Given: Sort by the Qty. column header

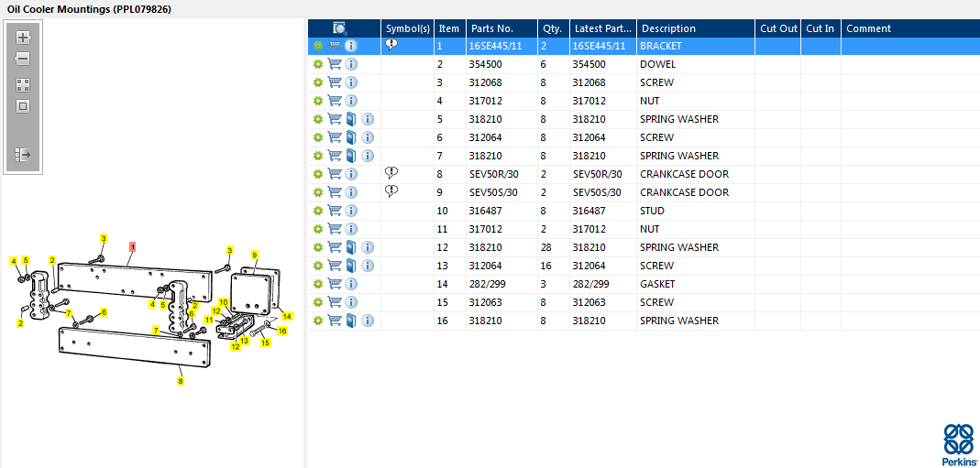Looking at the screenshot, I should [x=554, y=28].
